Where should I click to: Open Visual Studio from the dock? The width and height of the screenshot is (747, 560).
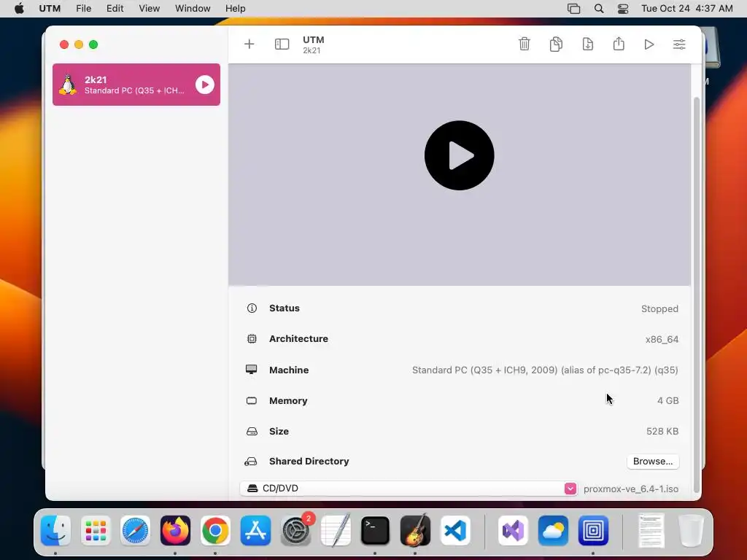coord(513,531)
